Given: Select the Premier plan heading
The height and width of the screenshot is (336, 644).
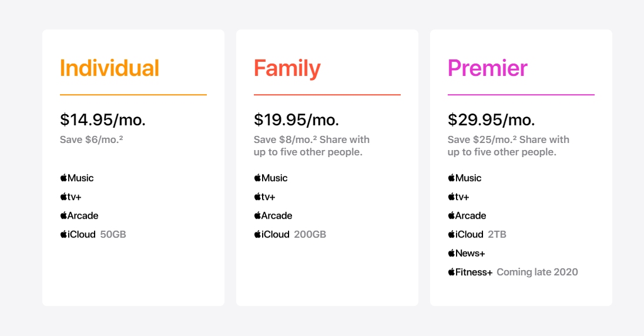Looking at the screenshot, I should [488, 68].
